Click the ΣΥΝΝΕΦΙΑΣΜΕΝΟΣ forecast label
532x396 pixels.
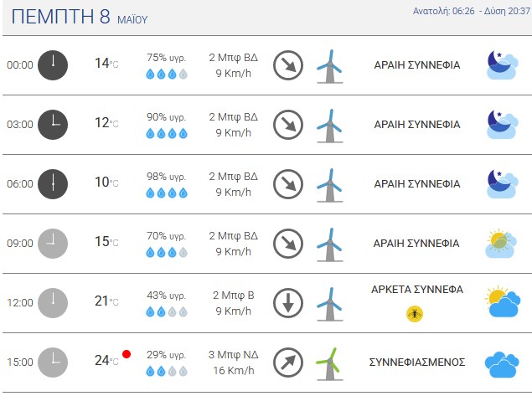(417, 363)
